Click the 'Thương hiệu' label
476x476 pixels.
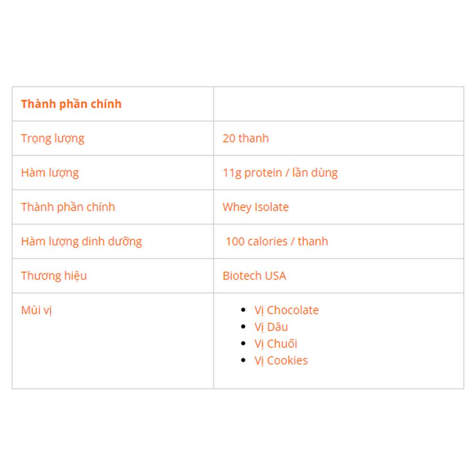click(x=54, y=276)
